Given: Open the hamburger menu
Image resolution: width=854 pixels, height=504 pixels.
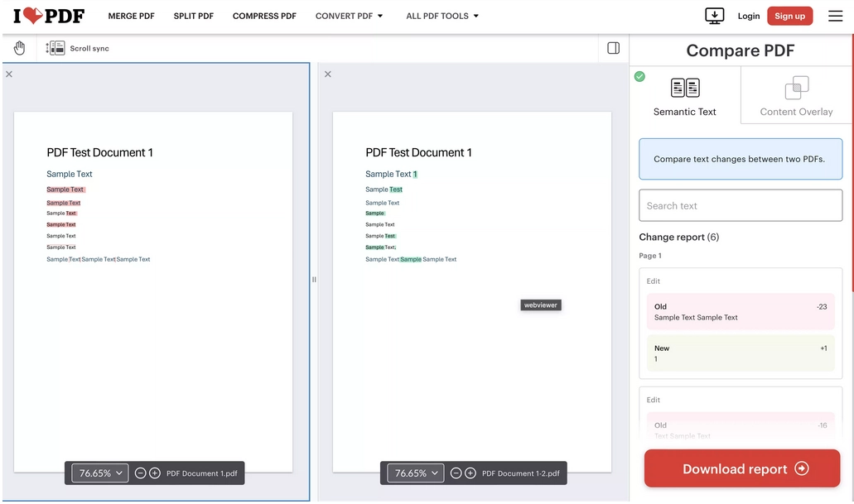Looking at the screenshot, I should coord(835,16).
